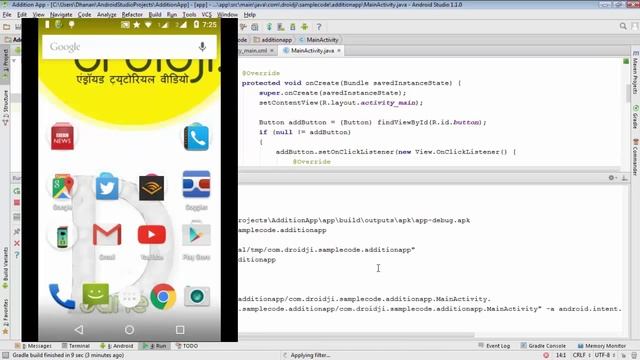Open the Help question mark toolbar icon
The width and height of the screenshot is (640, 360).
[x=319, y=27]
